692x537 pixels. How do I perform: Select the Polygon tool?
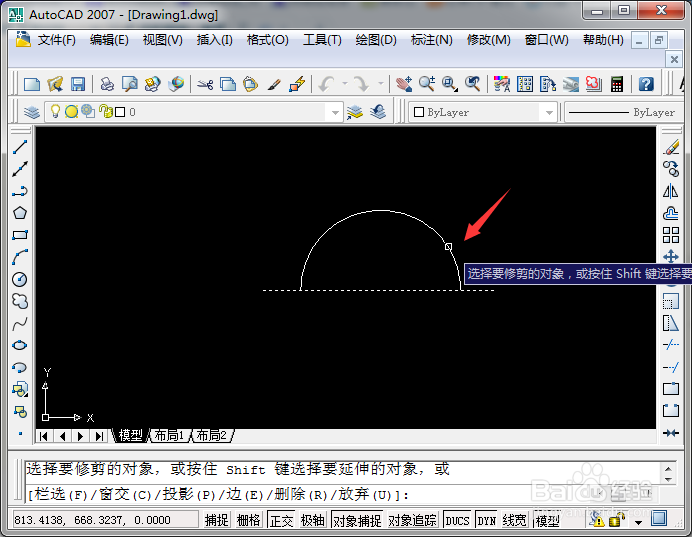(20, 213)
